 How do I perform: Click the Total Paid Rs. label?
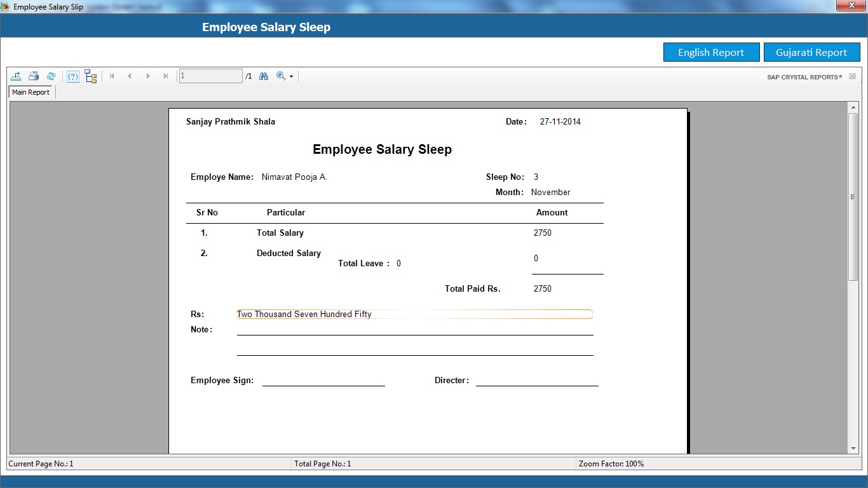473,288
